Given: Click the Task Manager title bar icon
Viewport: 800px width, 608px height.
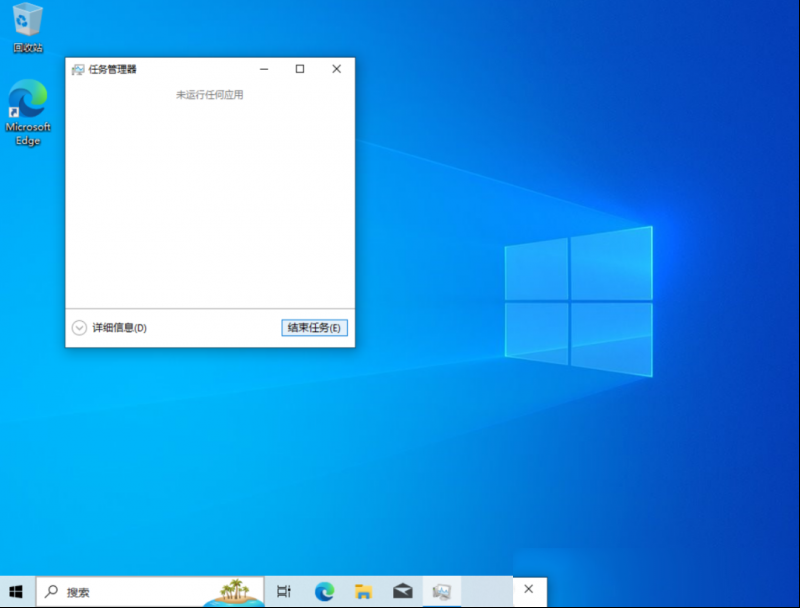Looking at the screenshot, I should click(78, 69).
